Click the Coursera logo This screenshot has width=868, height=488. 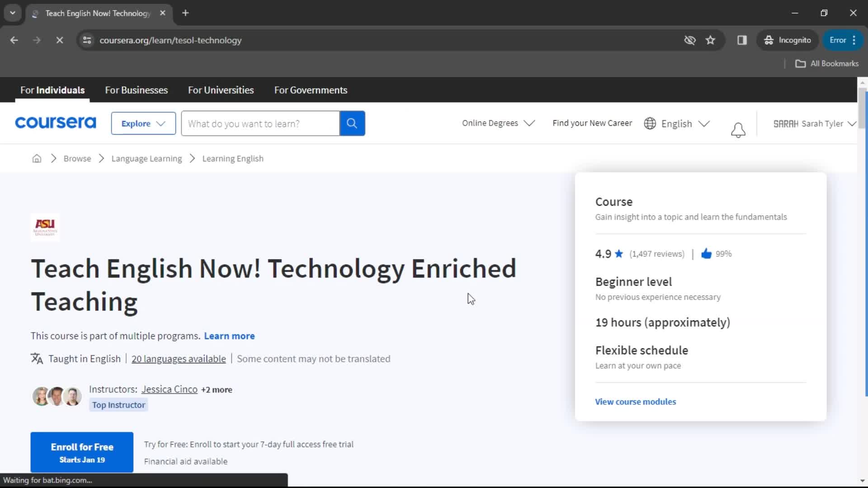click(x=55, y=123)
